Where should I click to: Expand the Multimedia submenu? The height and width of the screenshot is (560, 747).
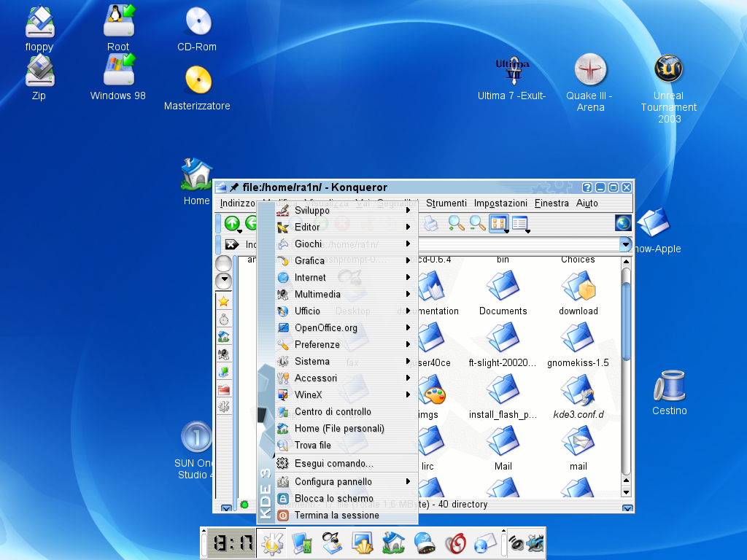[347, 294]
